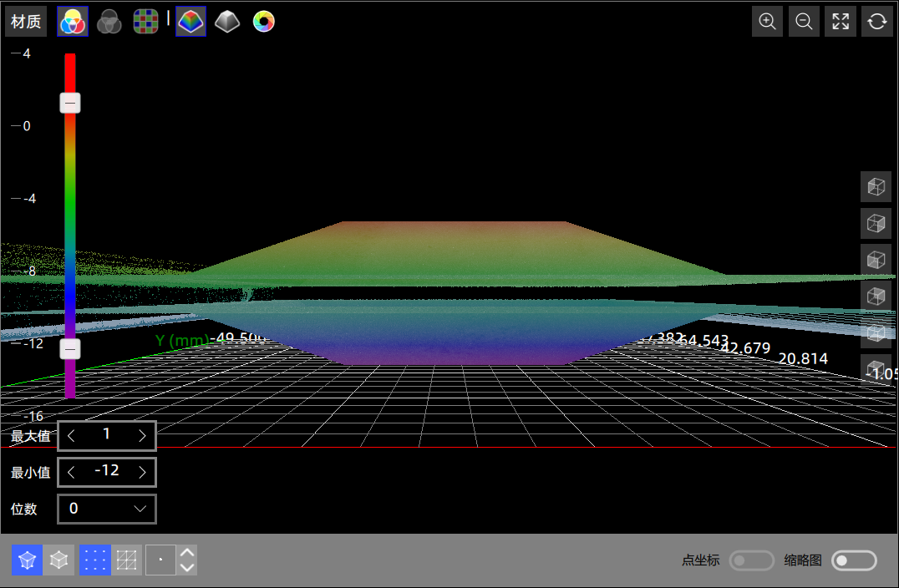Increase point size with the up arrow
The width and height of the screenshot is (899, 588).
[x=188, y=552]
